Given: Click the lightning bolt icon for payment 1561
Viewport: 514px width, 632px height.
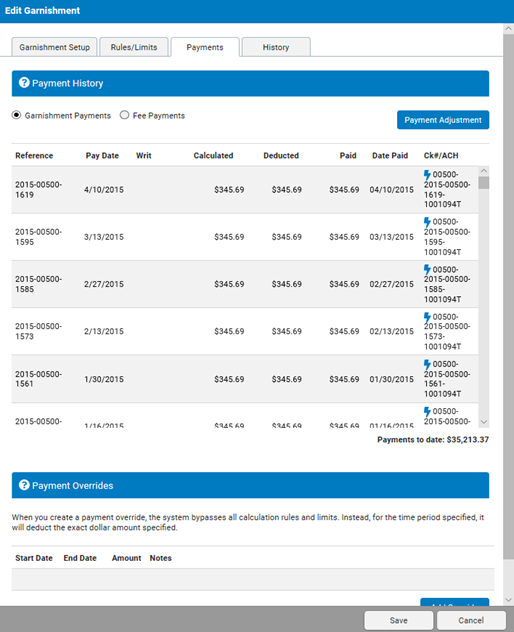Looking at the screenshot, I should tap(427, 364).
